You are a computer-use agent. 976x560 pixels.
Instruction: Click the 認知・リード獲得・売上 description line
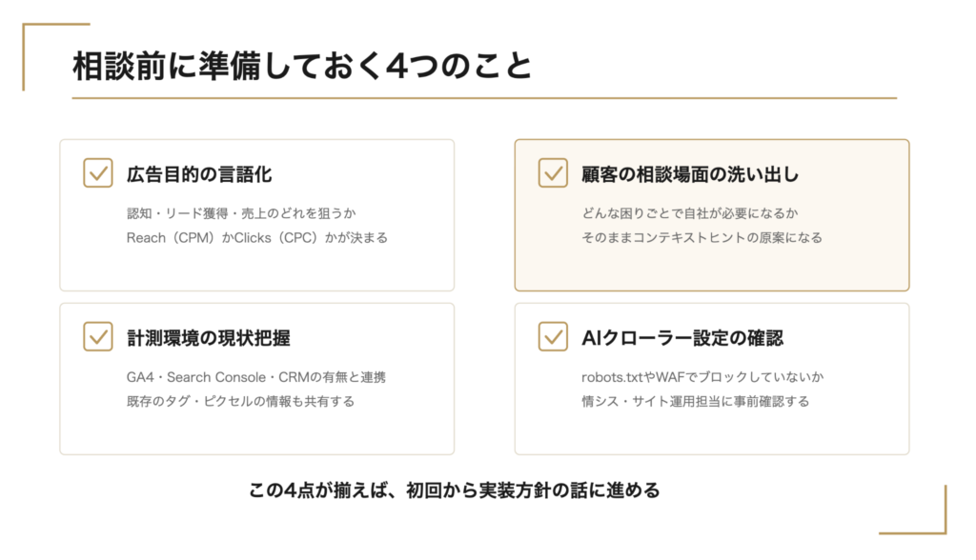(241, 213)
